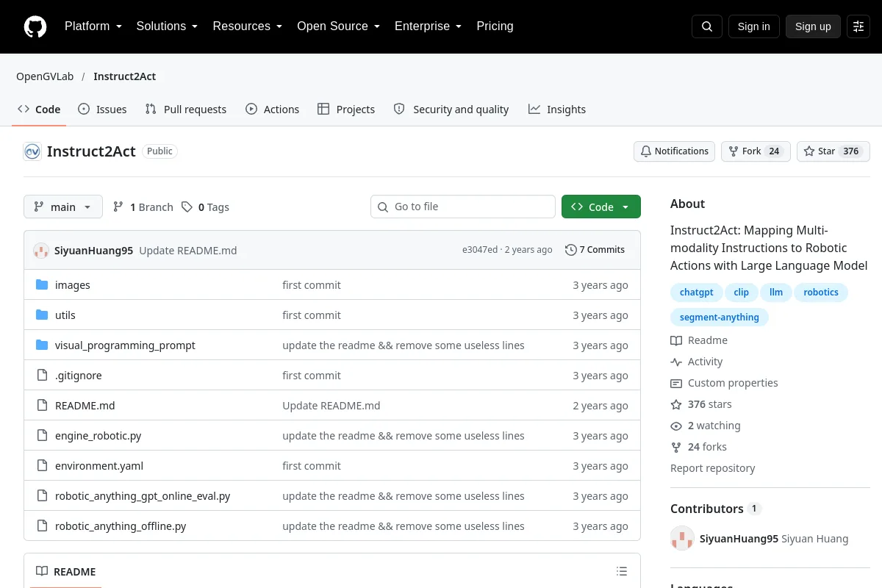The width and height of the screenshot is (882, 588).
Task: Expand the Resources menu
Action: tap(248, 26)
